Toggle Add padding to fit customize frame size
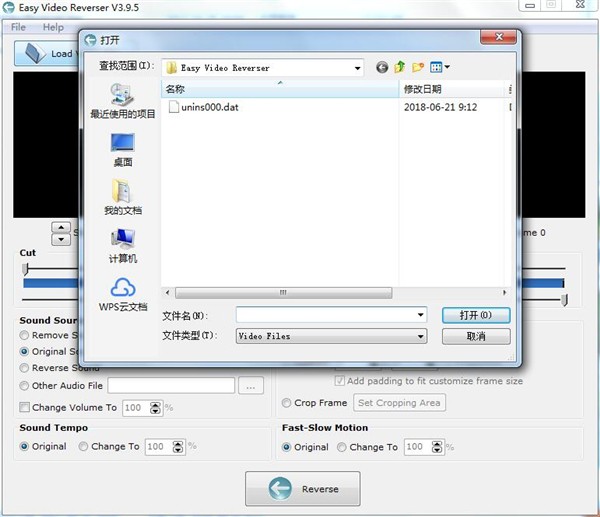Viewport: 600px width, 517px height. (339, 381)
